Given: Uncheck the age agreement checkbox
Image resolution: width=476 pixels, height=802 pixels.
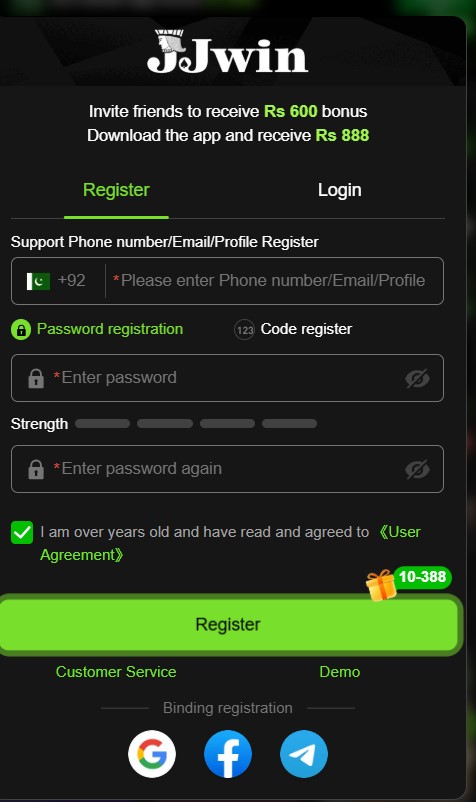Looking at the screenshot, I should tap(22, 532).
